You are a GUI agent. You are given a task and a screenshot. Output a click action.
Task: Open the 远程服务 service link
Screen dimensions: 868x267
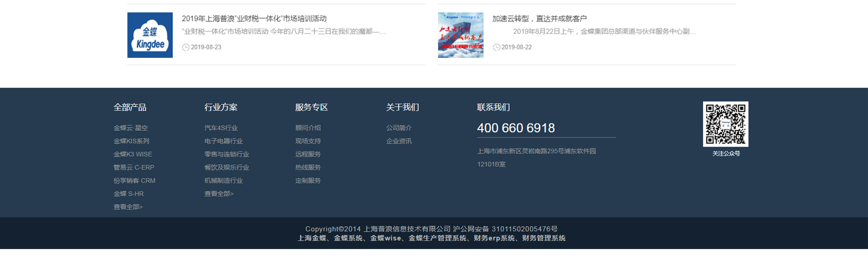(308, 154)
